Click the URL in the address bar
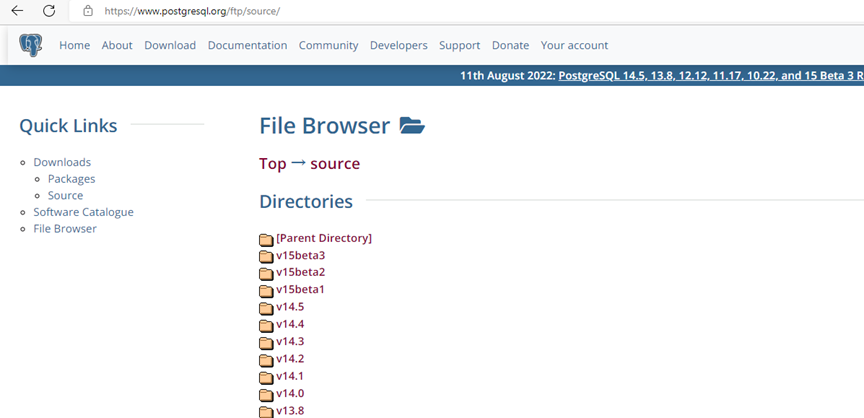 tap(192, 10)
